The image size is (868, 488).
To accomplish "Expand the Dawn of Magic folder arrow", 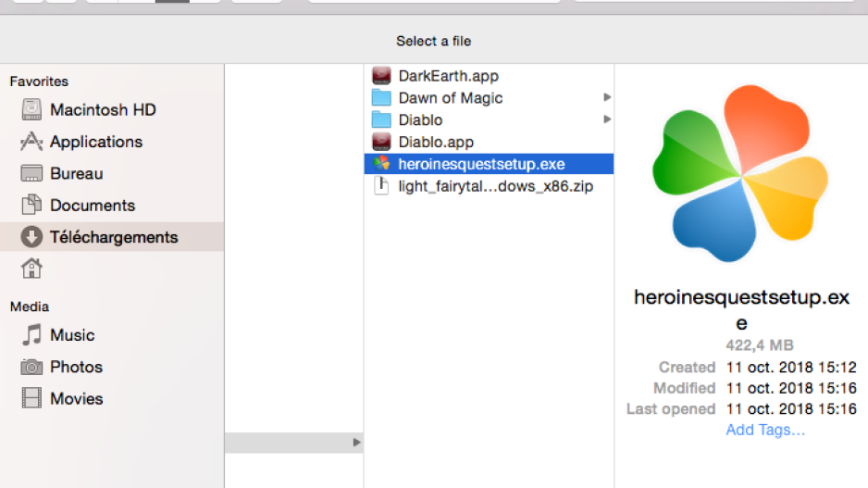I will 607,97.
